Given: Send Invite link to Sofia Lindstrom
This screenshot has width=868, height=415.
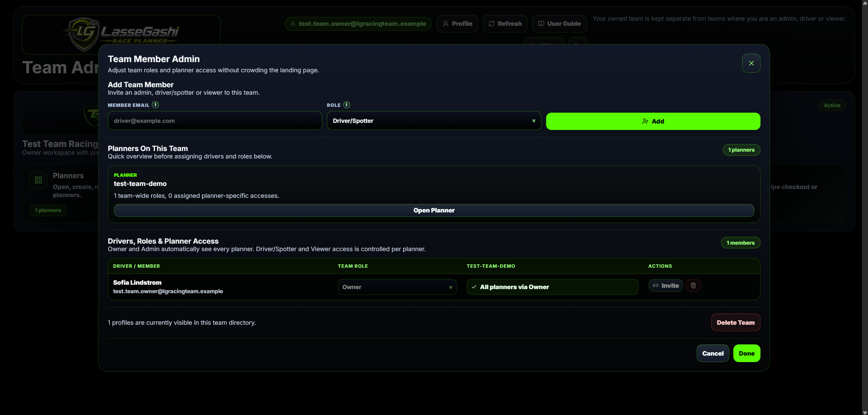Looking at the screenshot, I should pyautogui.click(x=666, y=286).
